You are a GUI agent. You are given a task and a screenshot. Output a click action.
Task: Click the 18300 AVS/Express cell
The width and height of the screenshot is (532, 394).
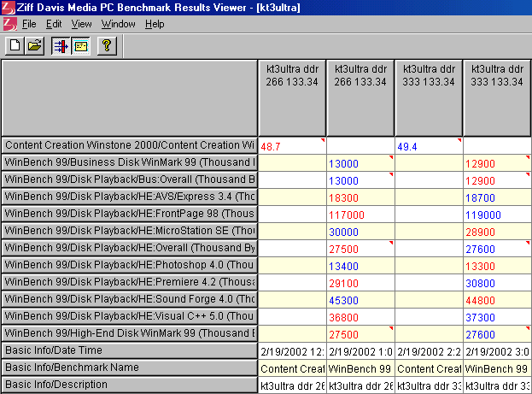(360, 197)
